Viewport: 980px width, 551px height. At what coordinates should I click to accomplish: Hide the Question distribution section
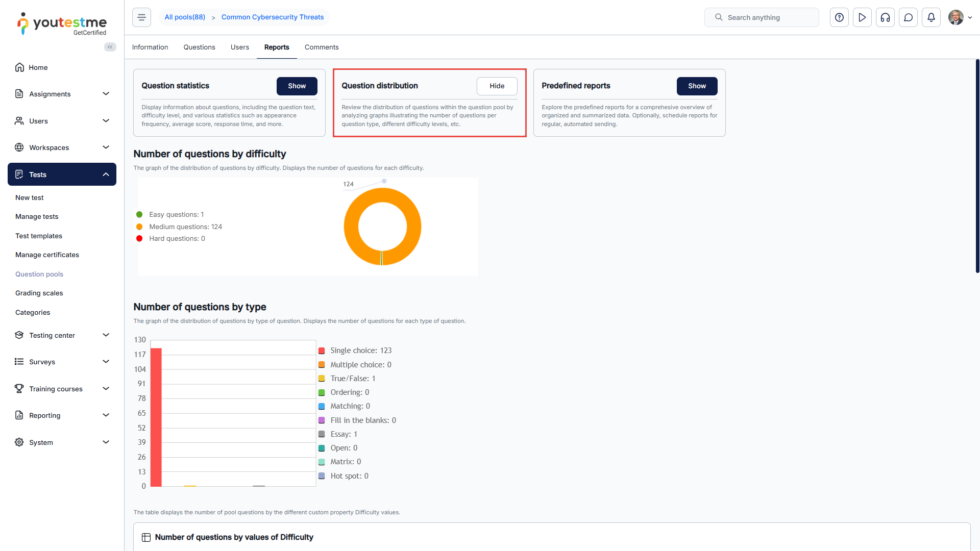pyautogui.click(x=497, y=86)
